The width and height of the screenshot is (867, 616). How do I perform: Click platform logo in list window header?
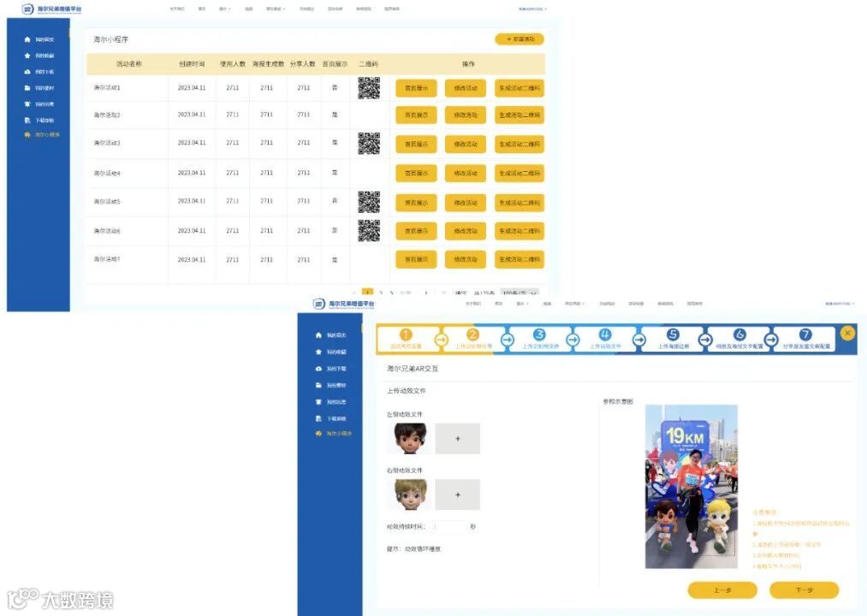pos(51,9)
